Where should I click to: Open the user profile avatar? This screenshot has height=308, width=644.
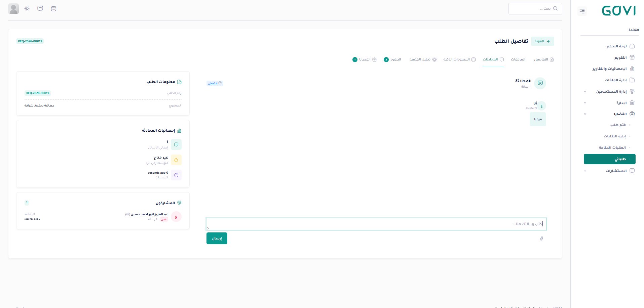click(13, 9)
